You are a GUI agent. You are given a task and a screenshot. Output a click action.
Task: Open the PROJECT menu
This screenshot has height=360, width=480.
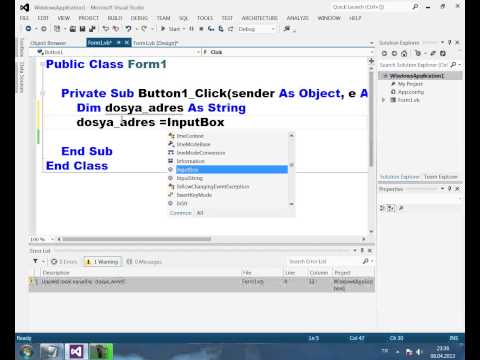tap(88, 18)
